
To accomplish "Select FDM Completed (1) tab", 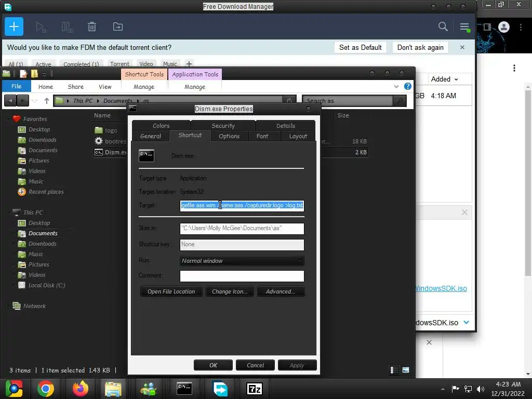I will (x=81, y=64).
